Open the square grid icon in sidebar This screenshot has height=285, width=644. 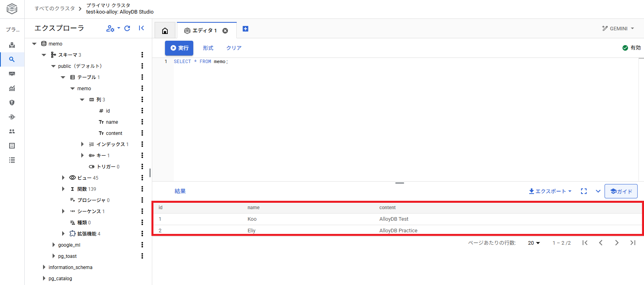click(12, 146)
